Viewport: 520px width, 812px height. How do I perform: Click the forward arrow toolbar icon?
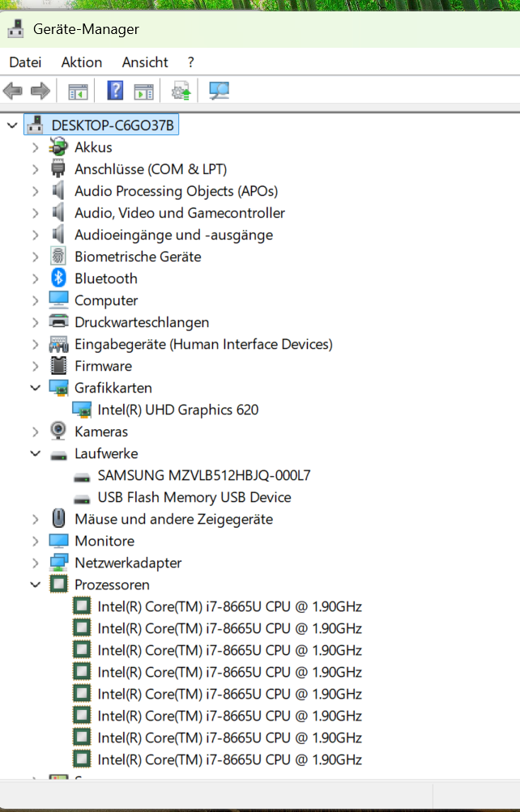(40, 91)
